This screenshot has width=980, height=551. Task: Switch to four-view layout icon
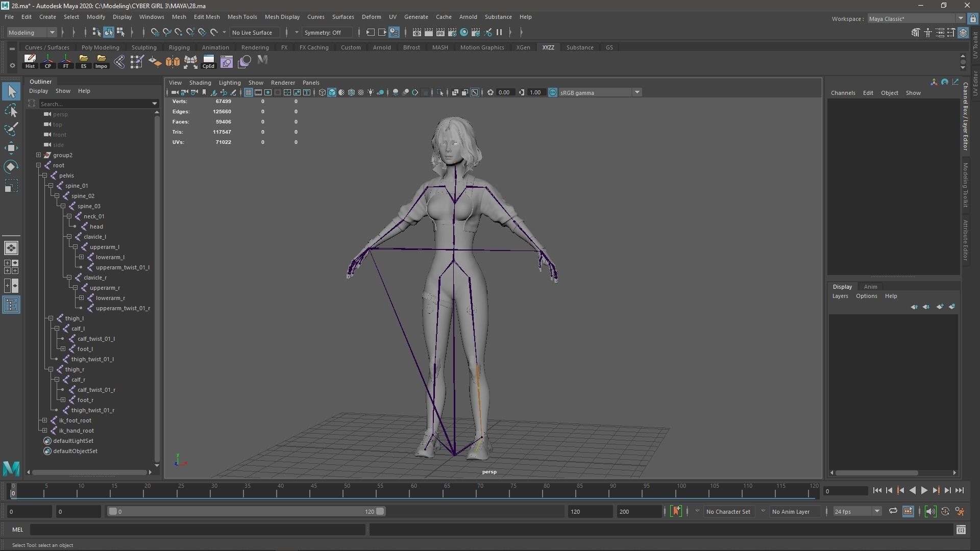click(11, 267)
